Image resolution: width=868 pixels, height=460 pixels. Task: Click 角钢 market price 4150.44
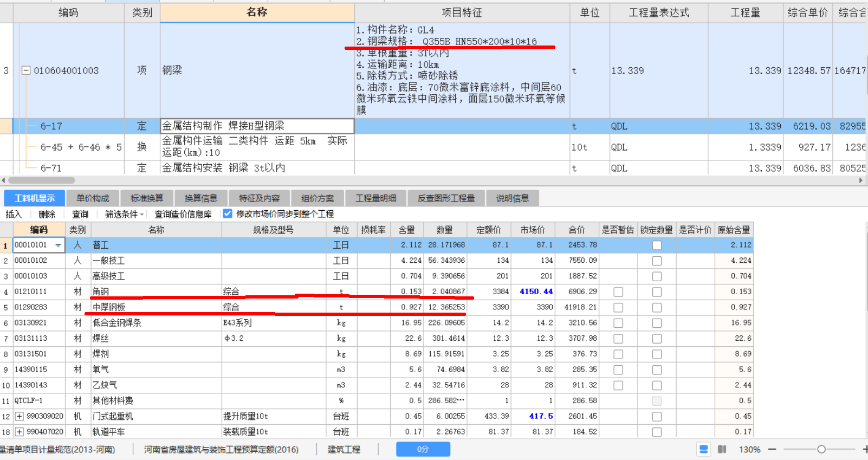(x=536, y=291)
